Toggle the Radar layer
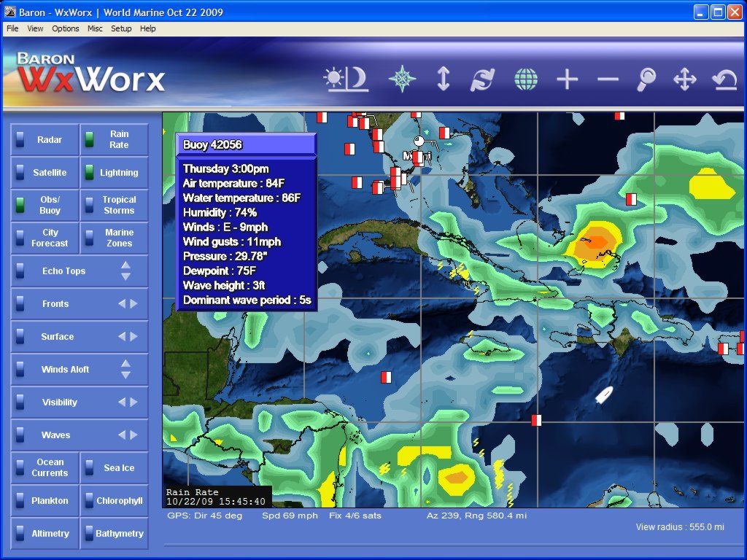The width and height of the screenshot is (747, 560). pyautogui.click(x=44, y=139)
